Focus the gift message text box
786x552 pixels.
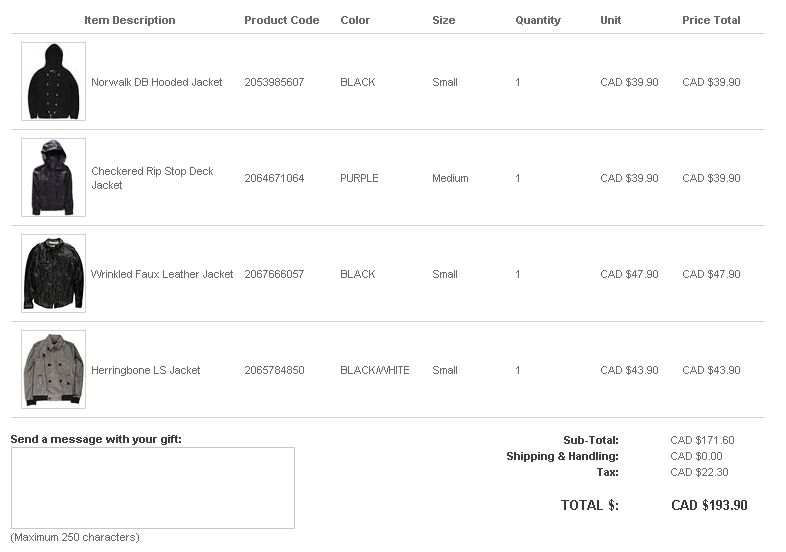coord(153,488)
